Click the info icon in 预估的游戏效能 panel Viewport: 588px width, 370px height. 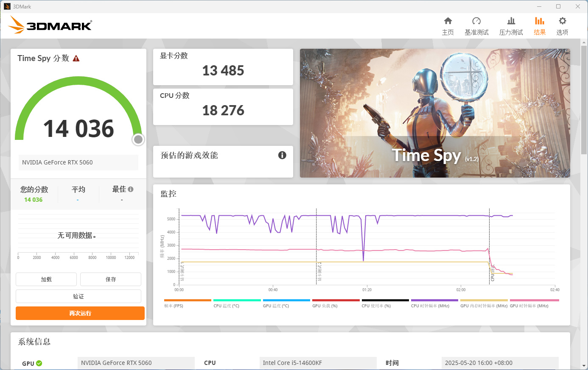point(282,155)
